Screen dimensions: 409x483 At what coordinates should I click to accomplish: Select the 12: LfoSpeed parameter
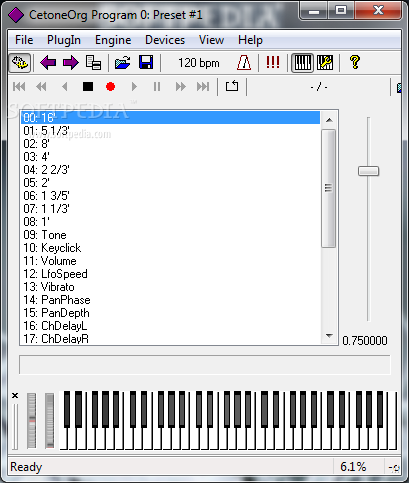click(170, 274)
